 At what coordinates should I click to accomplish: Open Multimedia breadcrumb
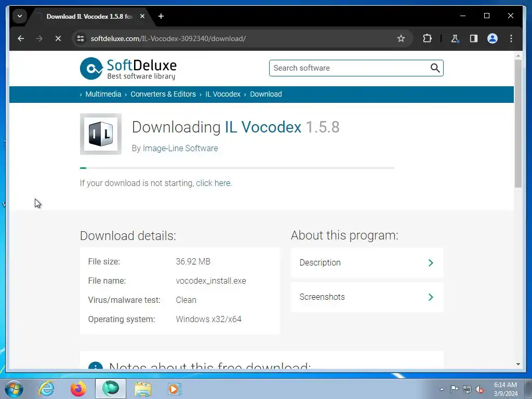point(103,95)
